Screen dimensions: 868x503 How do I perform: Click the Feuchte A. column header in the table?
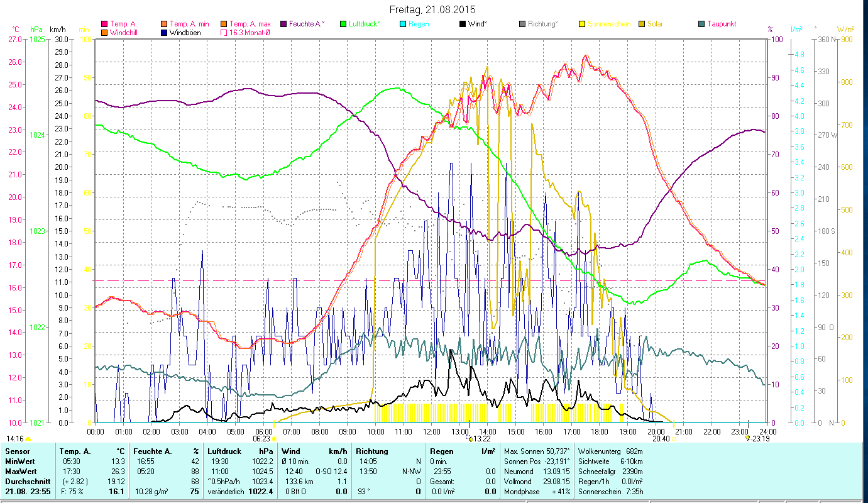[151, 451]
